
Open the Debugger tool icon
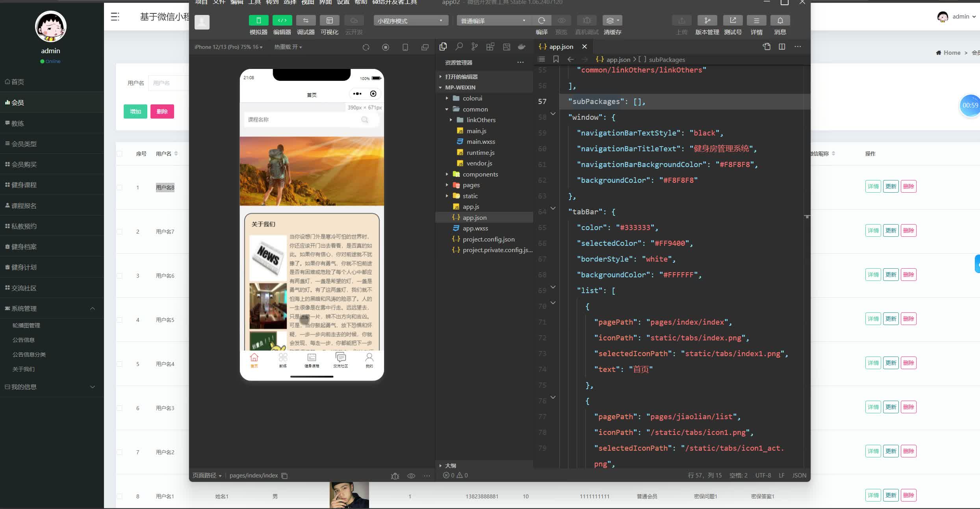point(306,20)
